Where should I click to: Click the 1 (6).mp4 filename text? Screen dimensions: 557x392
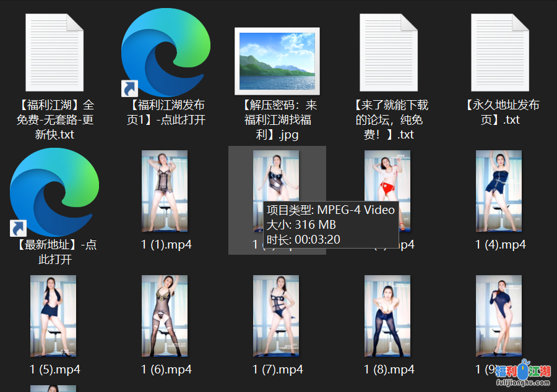pyautogui.click(x=166, y=370)
